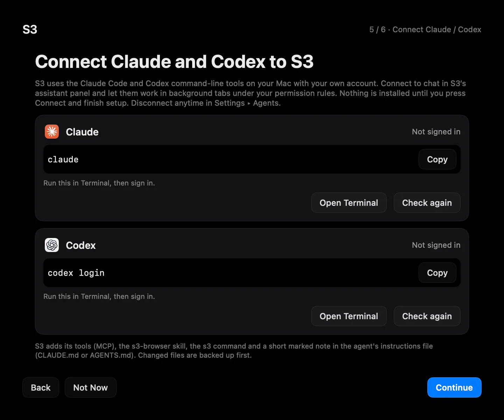Viewport: 504px width, 420px height.
Task: Click 'Run this in Terminal' hint under codex login
Action: pyautogui.click(x=99, y=296)
